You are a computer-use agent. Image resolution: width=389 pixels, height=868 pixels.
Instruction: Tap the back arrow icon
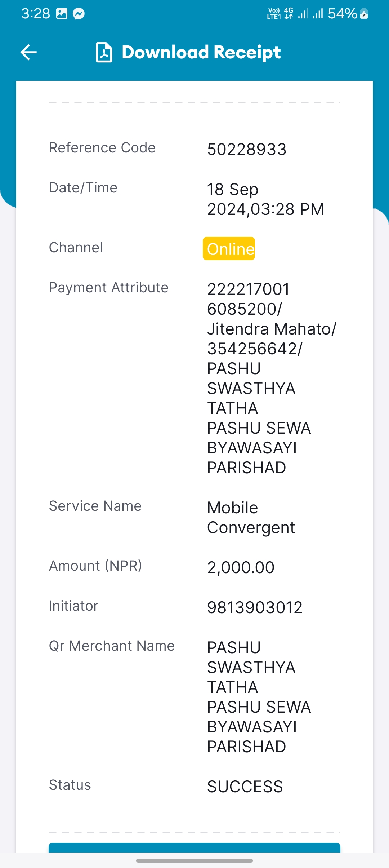[29, 52]
